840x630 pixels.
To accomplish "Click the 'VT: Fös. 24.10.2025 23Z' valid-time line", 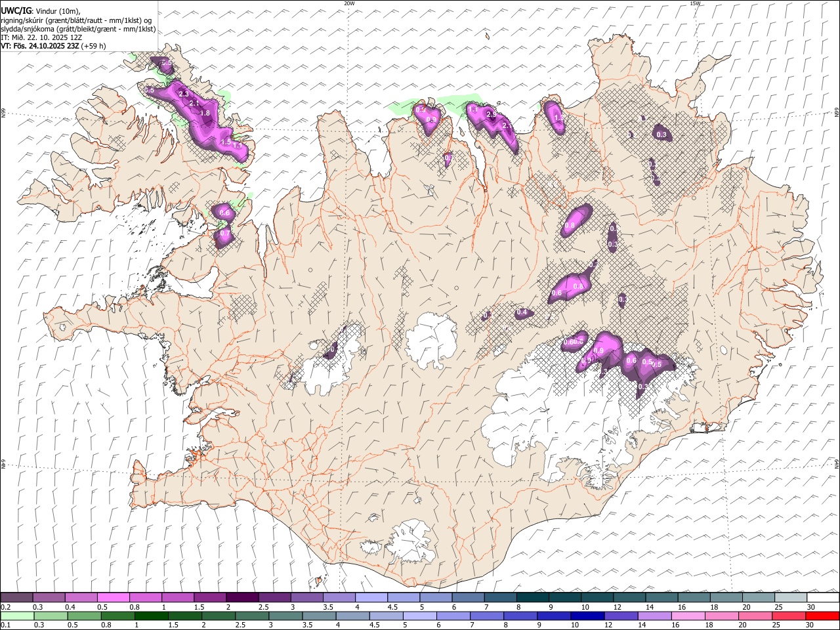I will click(x=40, y=46).
